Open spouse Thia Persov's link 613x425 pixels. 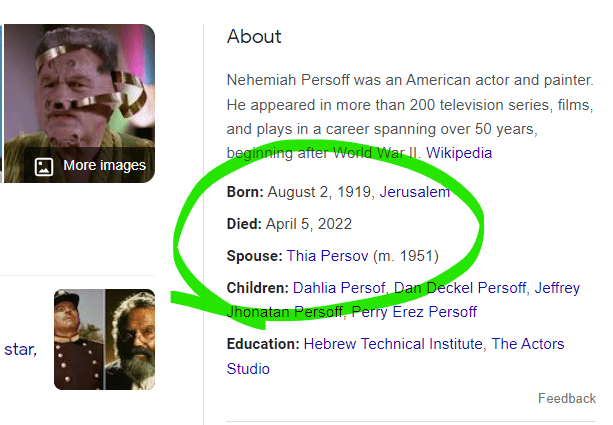327,255
